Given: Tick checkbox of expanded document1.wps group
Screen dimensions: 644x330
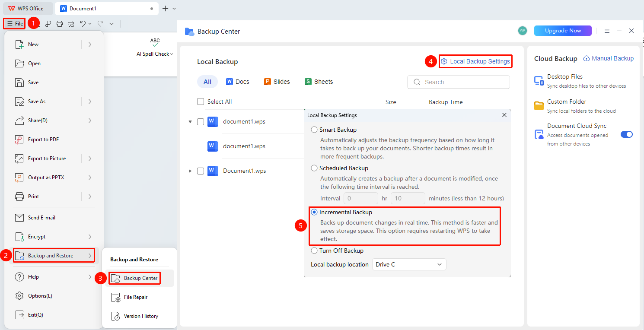Looking at the screenshot, I should (x=201, y=122).
